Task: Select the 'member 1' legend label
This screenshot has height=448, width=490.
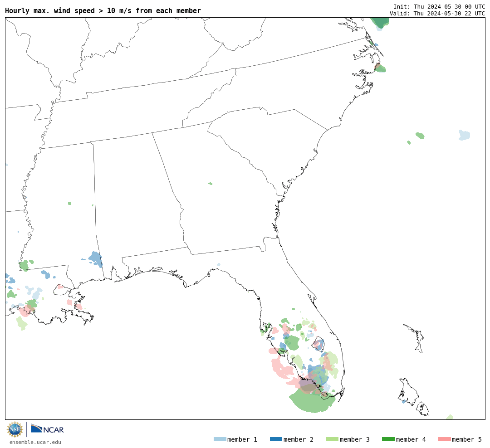Action: (242, 439)
